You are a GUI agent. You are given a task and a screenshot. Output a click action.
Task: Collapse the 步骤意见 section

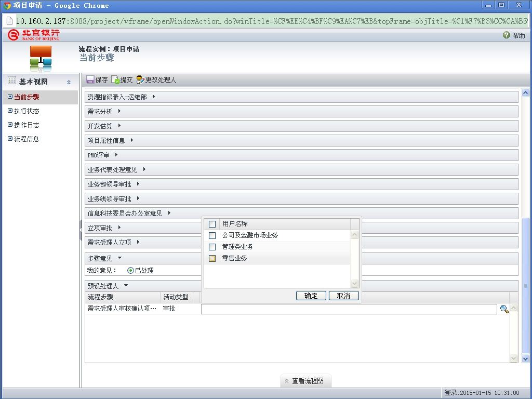pos(120,258)
